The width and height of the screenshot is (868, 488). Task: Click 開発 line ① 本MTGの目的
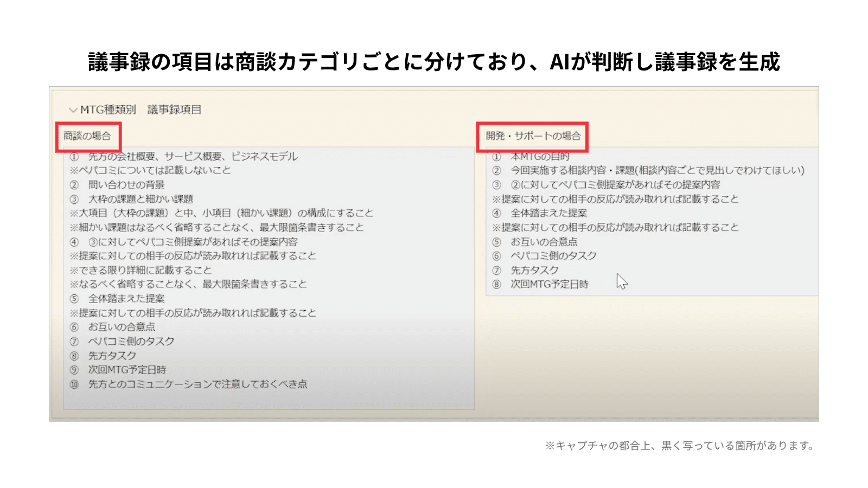(x=531, y=157)
